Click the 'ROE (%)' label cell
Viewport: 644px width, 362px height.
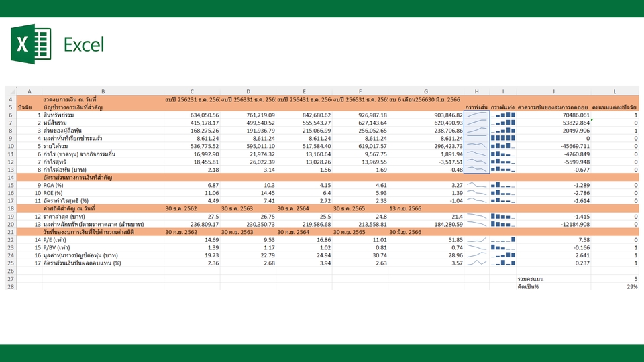(x=103, y=193)
